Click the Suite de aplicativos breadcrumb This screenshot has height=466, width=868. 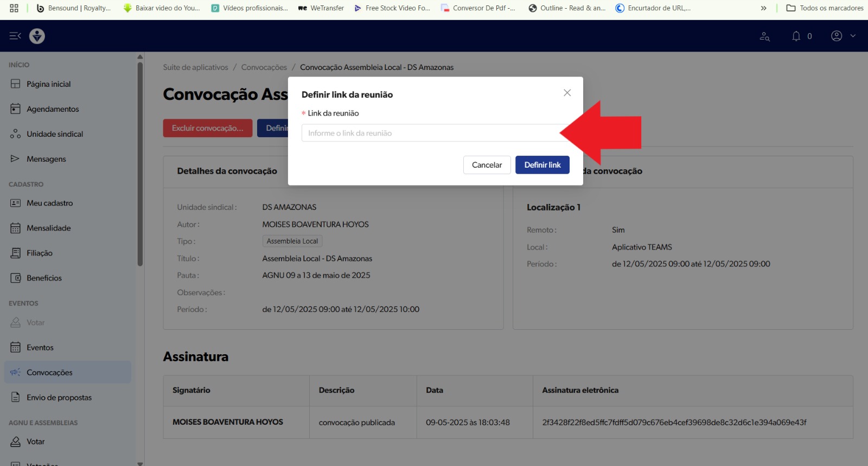[x=195, y=67]
